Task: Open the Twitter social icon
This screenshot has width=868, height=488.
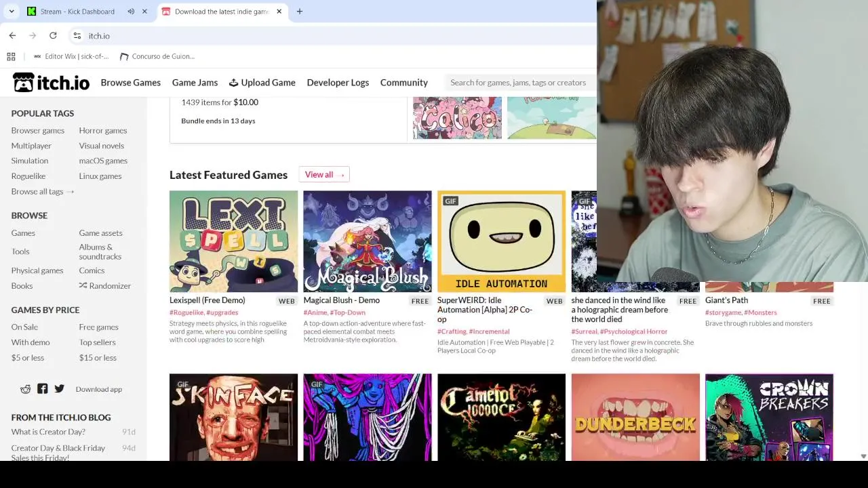Action: pyautogui.click(x=60, y=389)
